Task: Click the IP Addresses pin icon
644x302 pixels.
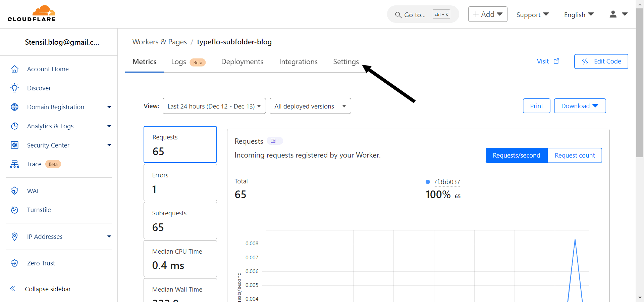Action: 14,236
